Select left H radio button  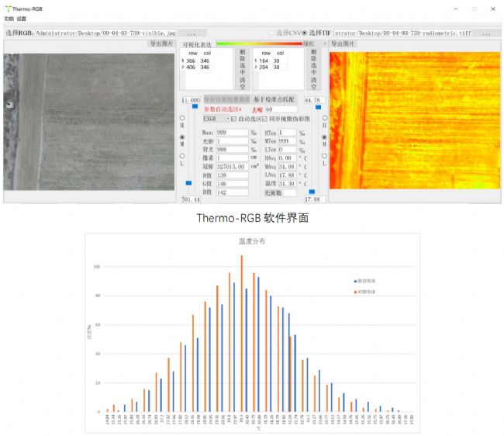[182, 118]
